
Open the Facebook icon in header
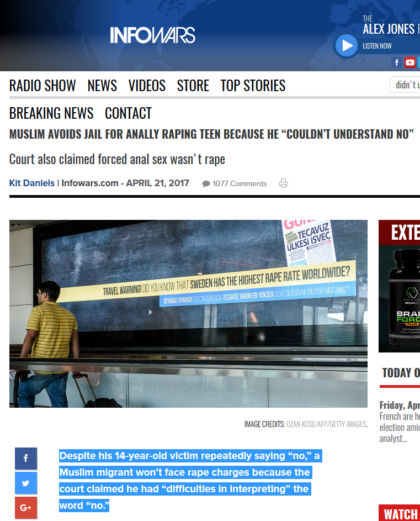tap(397, 62)
